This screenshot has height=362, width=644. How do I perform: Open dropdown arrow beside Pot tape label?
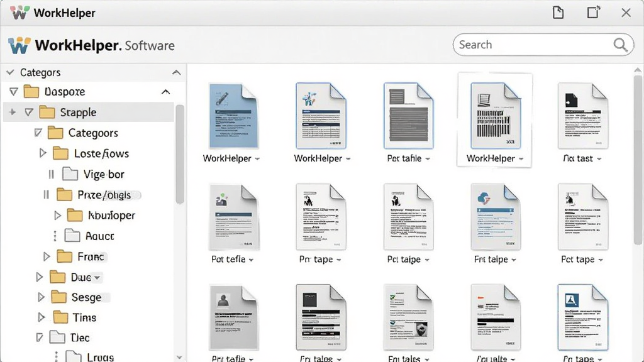click(601, 260)
